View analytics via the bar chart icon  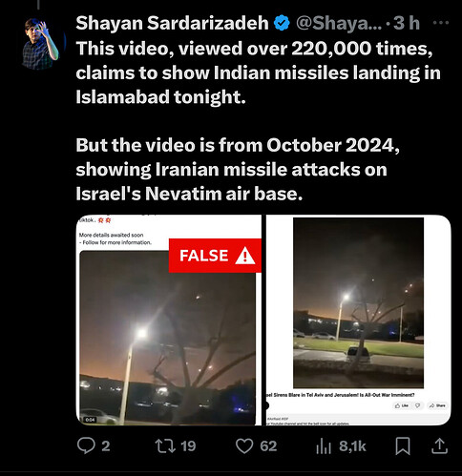pos(324,445)
